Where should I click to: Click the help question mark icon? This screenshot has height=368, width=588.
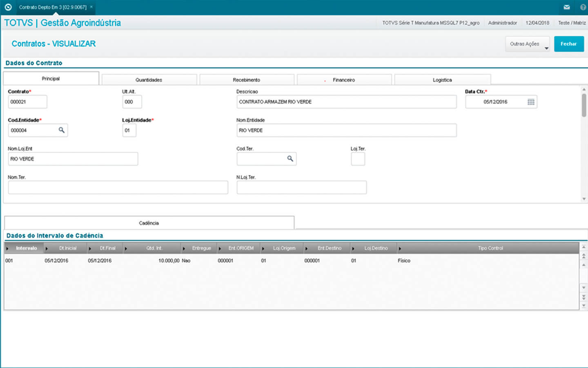tap(583, 7)
